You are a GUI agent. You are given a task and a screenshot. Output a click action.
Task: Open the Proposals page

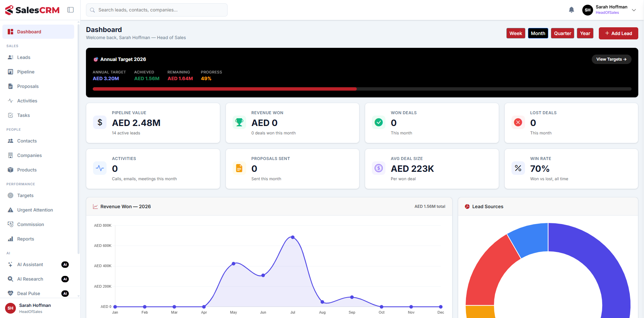38,86
